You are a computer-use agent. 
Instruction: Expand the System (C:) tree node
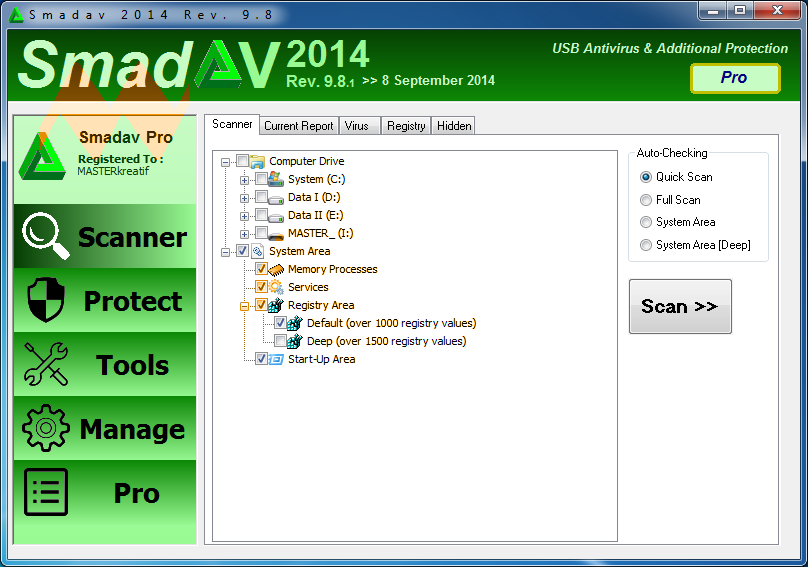pos(244,180)
